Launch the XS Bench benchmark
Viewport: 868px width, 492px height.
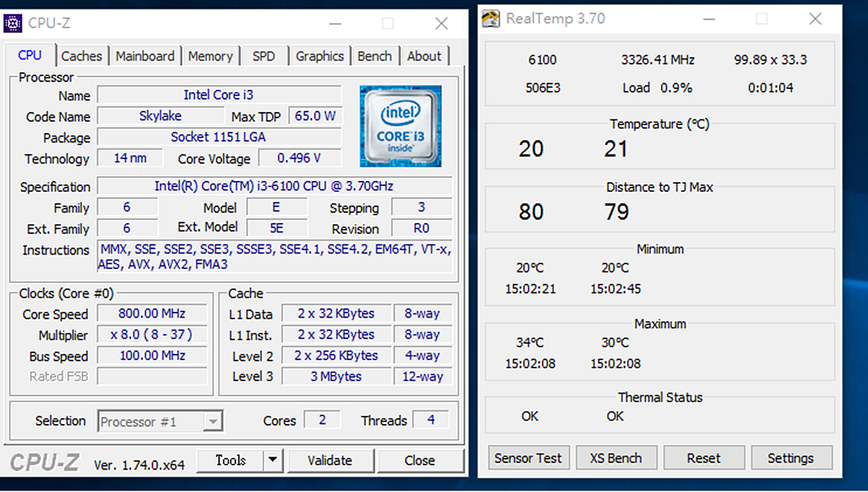click(616, 458)
